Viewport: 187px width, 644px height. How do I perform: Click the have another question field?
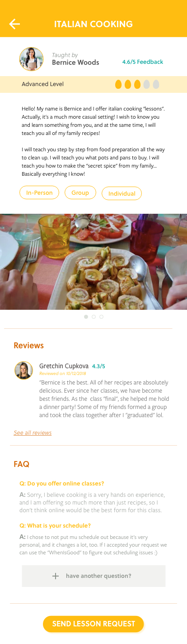click(94, 576)
